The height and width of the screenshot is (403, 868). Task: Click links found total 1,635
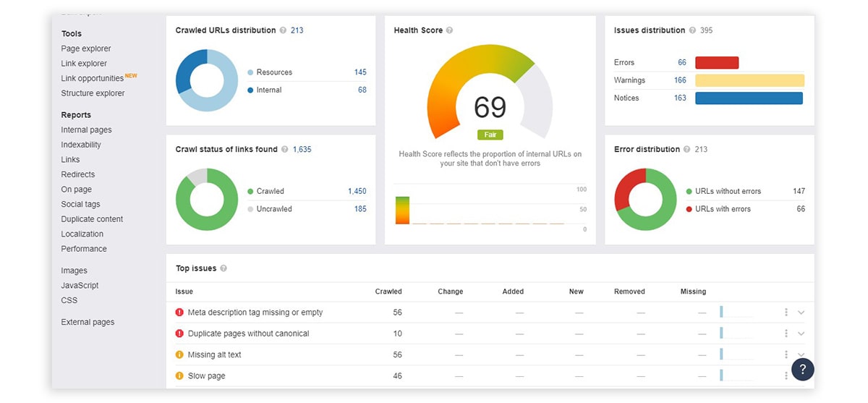coord(302,149)
